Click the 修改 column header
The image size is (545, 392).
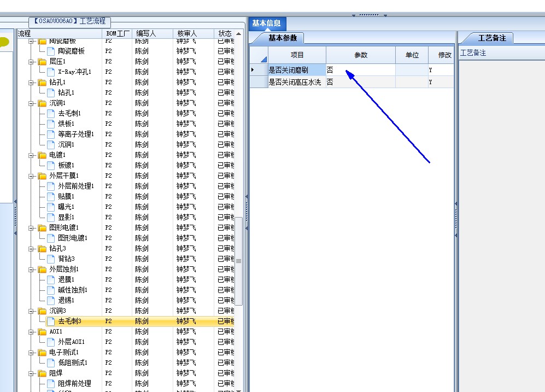[x=441, y=55]
